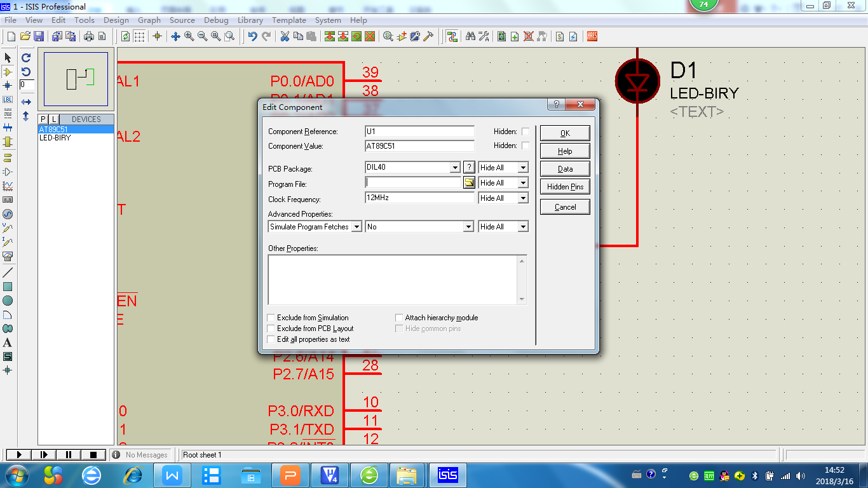This screenshot has height=488, width=868.
Task: Open the advanced property value 'No' dropdown
Action: (469, 227)
